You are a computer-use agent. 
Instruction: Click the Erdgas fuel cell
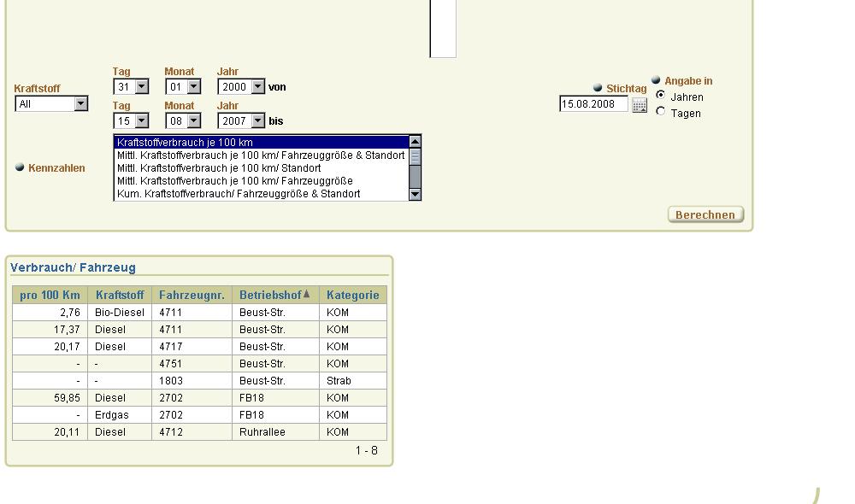tap(120, 414)
